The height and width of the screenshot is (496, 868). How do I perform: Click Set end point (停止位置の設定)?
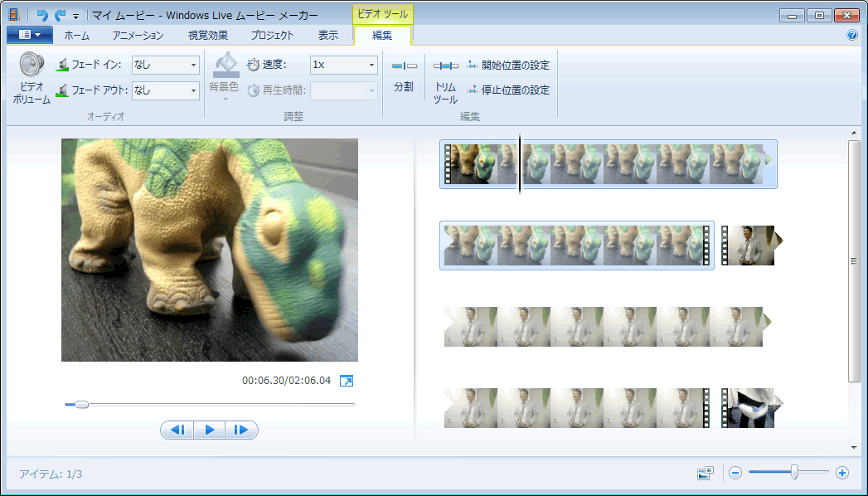(x=508, y=90)
